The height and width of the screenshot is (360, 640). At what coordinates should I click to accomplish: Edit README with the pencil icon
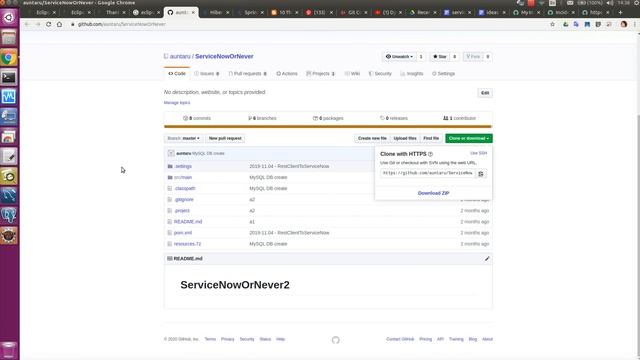487,259
